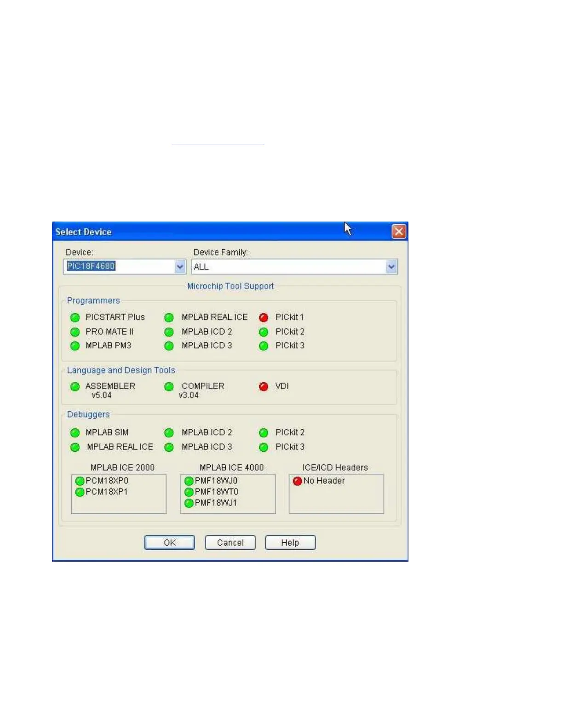Screen dimensions: 563x728
Task: Select the PMF18WT0 list entry text
Action: coord(217,492)
